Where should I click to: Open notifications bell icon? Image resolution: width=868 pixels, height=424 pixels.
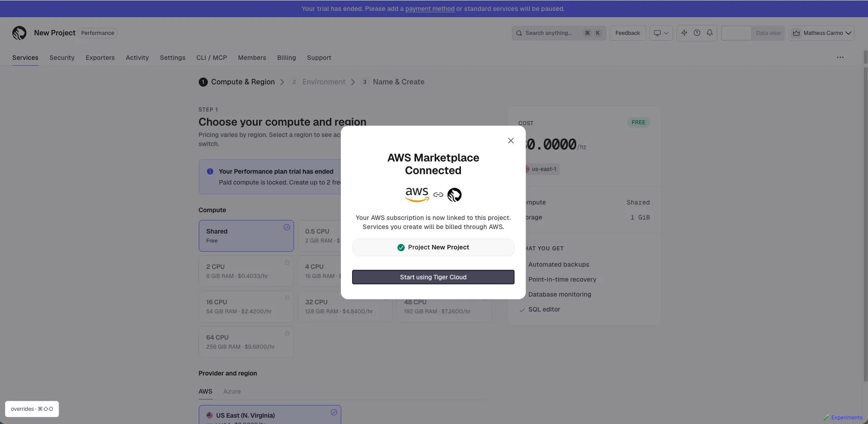pos(709,33)
